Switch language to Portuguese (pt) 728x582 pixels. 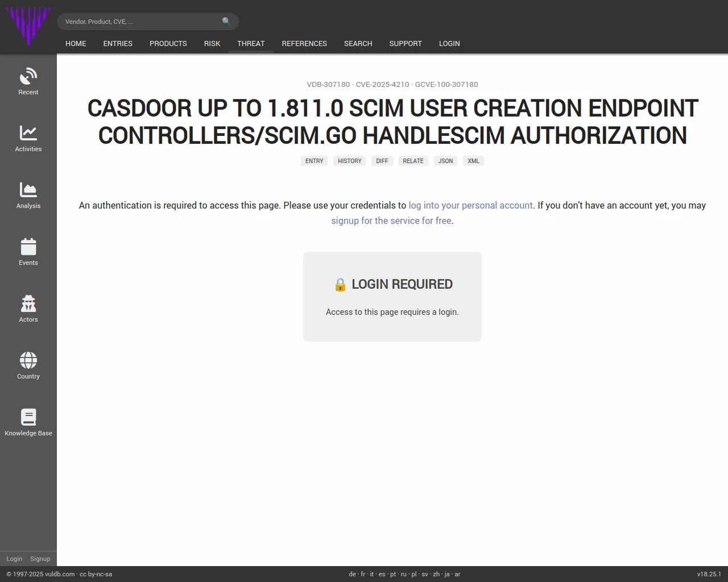(x=393, y=574)
